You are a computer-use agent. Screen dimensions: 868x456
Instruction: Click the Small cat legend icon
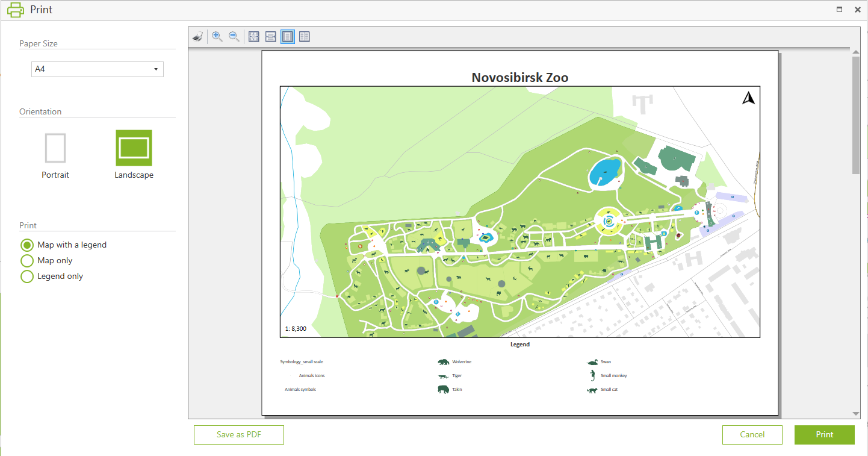point(592,390)
